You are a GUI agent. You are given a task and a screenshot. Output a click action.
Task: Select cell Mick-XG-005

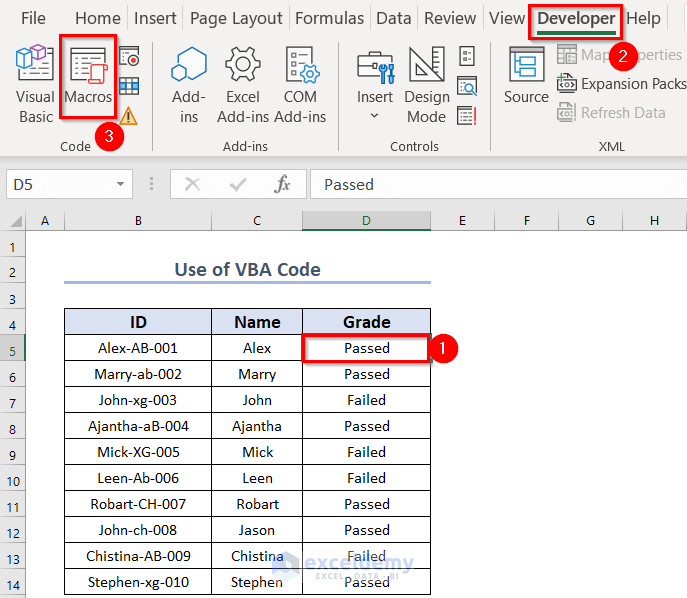[138, 452]
